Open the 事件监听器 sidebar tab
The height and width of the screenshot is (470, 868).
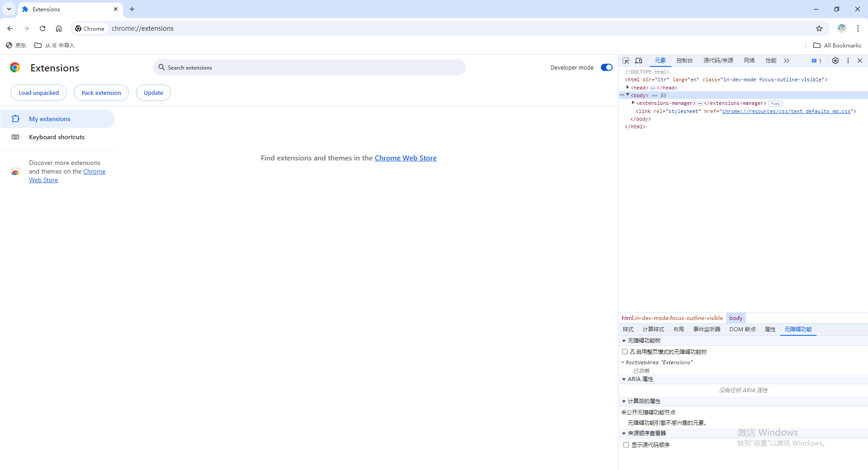[707, 329]
